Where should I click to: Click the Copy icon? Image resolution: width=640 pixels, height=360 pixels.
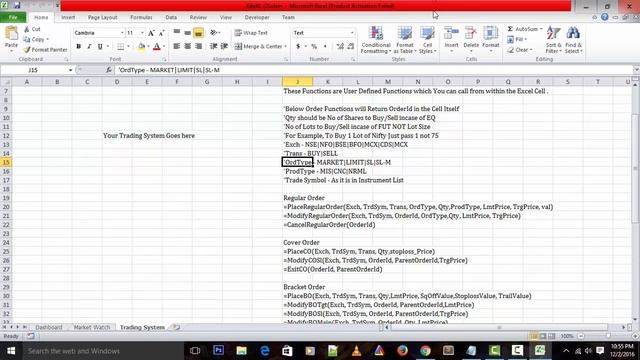pyautogui.click(x=27, y=39)
